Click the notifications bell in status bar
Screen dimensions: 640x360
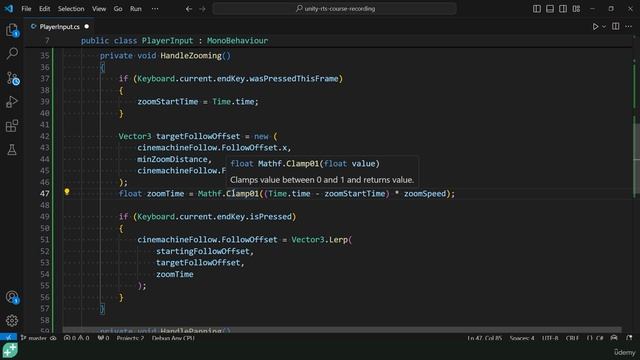pos(629,338)
